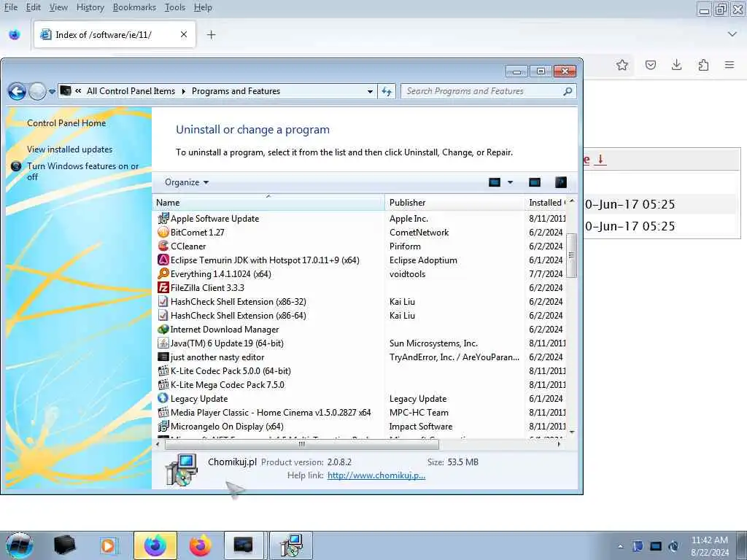This screenshot has height=560, width=747.
Task: Click publisher Sun Microsystems, Inc. cell
Action: pyautogui.click(x=433, y=343)
